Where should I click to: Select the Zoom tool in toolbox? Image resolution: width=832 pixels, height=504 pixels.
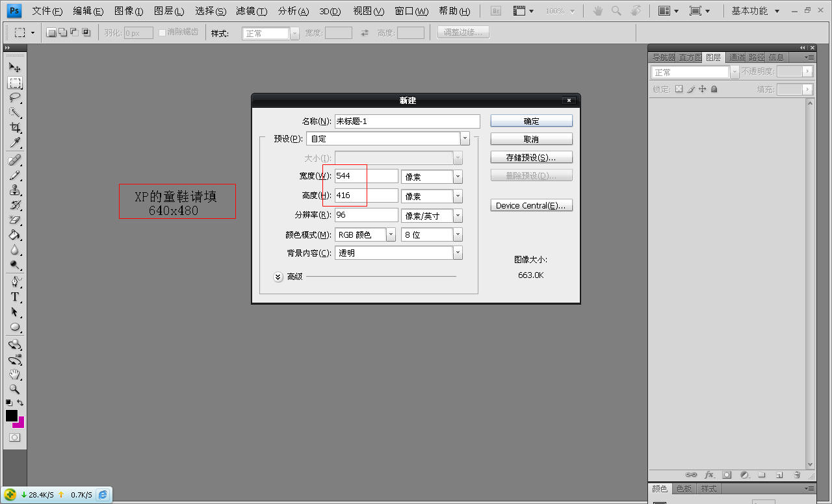(x=15, y=390)
